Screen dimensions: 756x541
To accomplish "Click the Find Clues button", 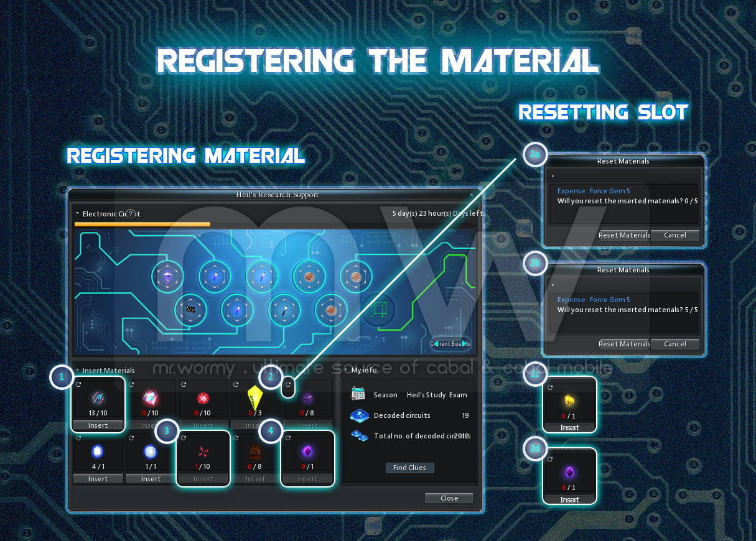I will (409, 468).
